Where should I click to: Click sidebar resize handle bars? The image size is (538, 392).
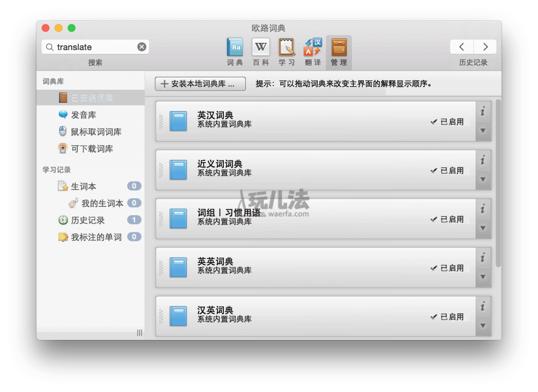click(x=139, y=333)
